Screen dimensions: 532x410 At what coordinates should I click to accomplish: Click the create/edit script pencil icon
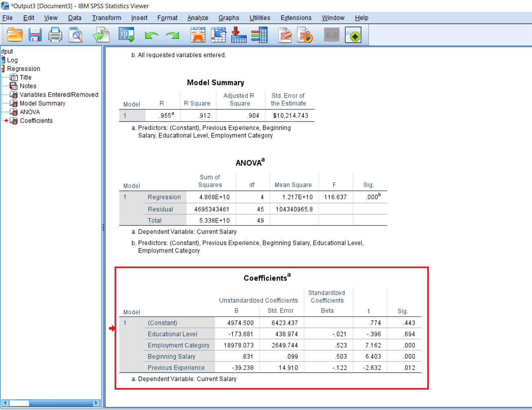click(285, 35)
